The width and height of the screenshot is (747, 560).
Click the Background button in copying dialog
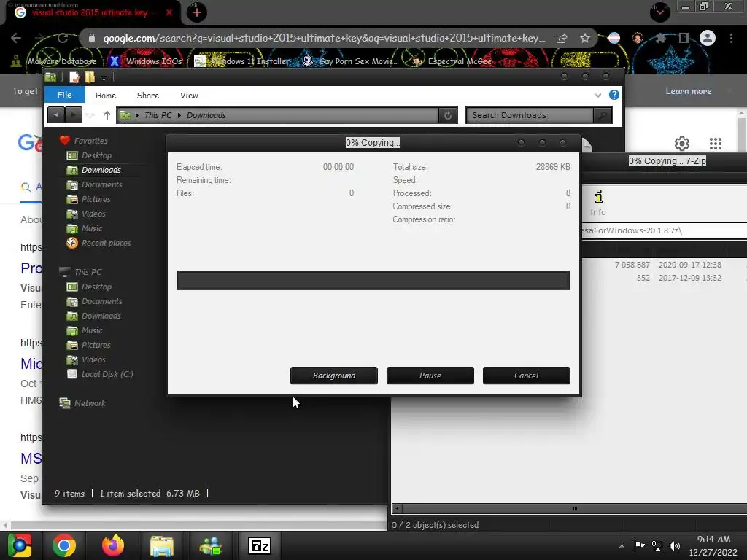click(333, 376)
